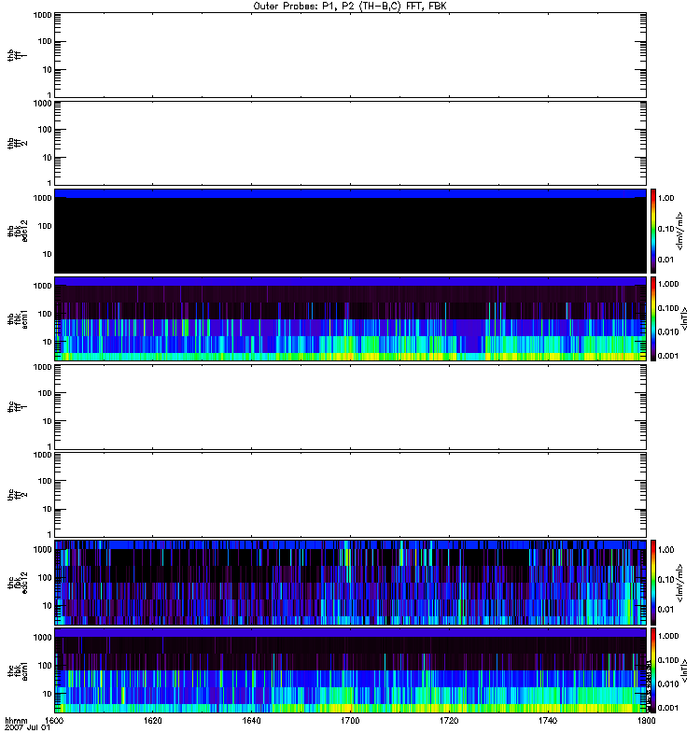Click the THC electric field spectrogram panel
700x747 pixels.
(349, 582)
